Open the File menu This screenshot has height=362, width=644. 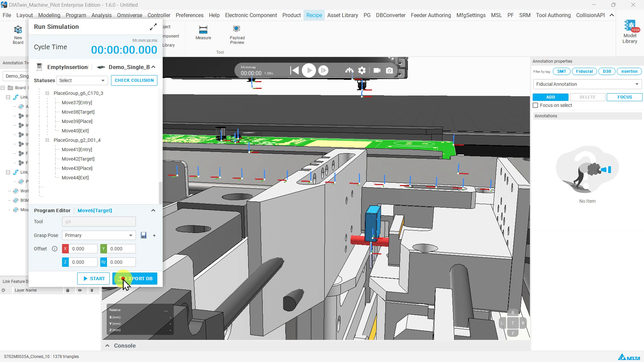(x=7, y=15)
